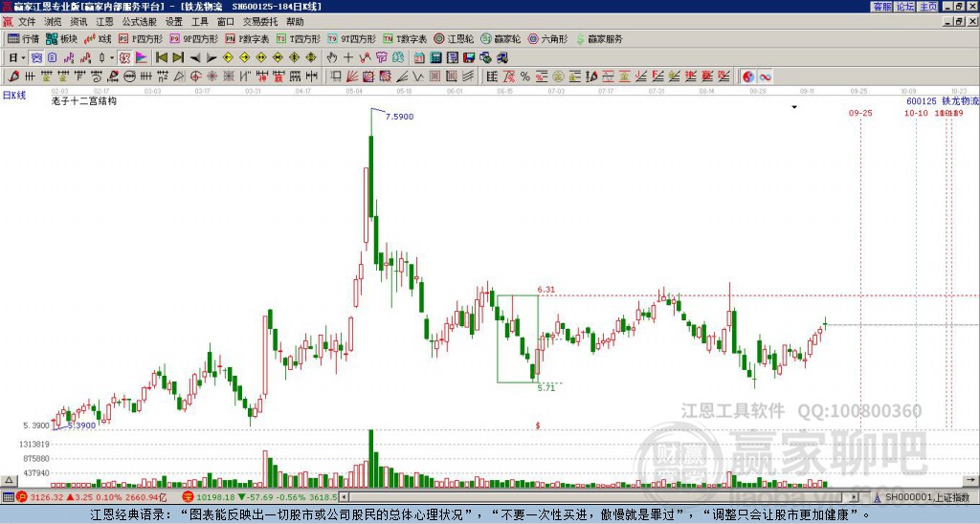Toggle the infinity loop icon
The image size is (980, 524).
click(x=765, y=76)
